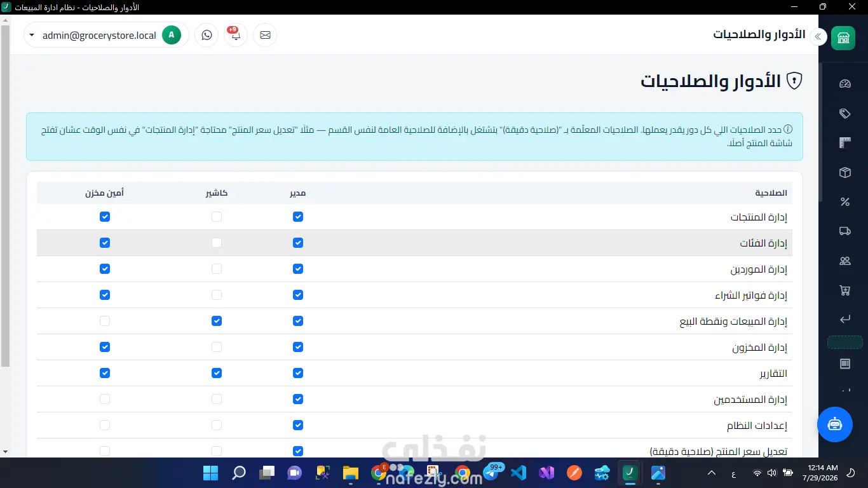Open File Explorer from the taskbar
Screen dimensions: 868x488
(x=351, y=473)
